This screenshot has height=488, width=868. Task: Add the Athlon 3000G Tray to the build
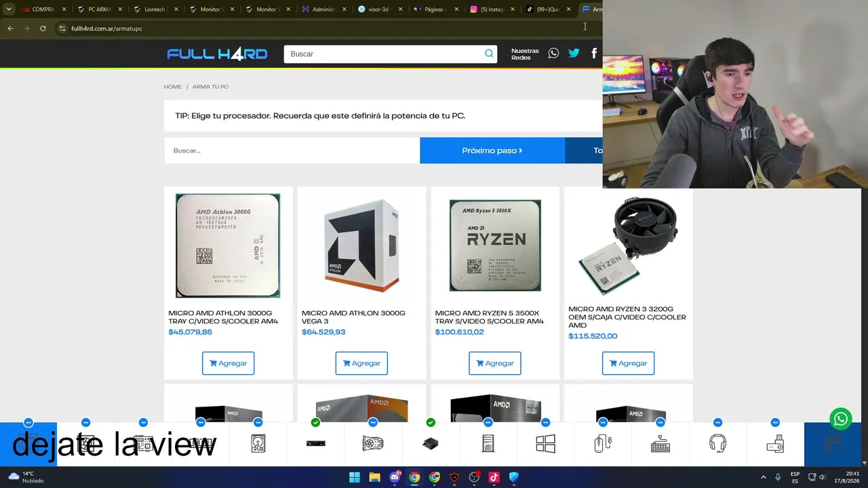point(228,363)
